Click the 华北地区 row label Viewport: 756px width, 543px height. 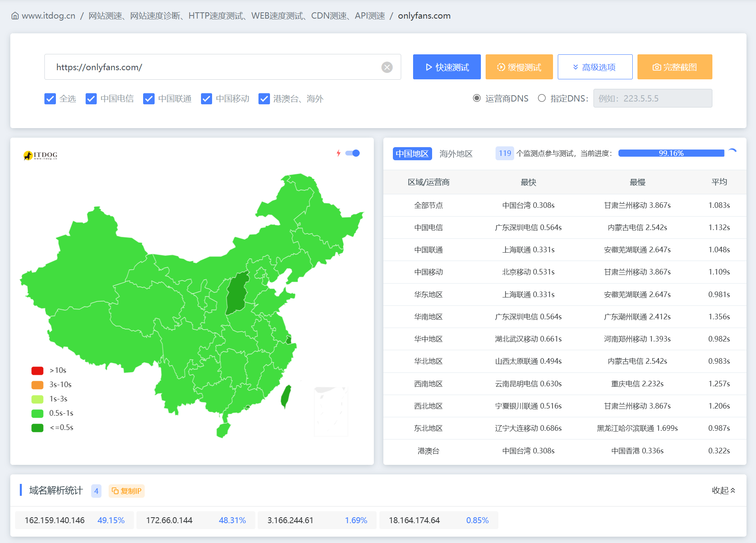pyautogui.click(x=429, y=361)
